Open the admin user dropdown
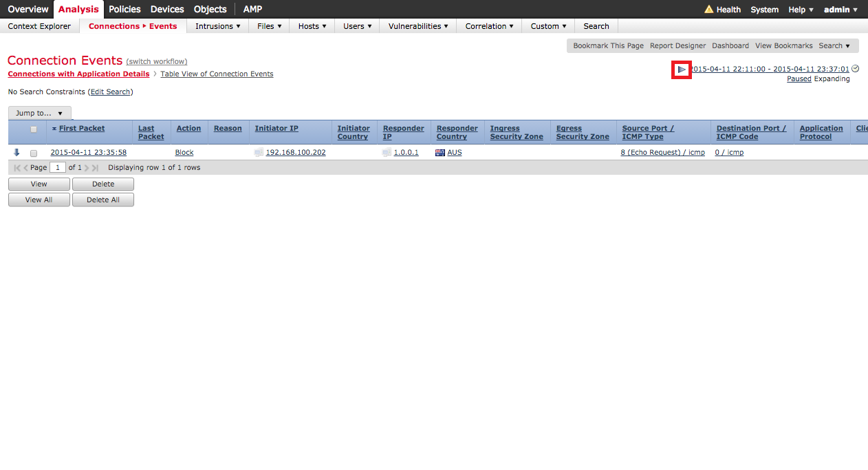The image size is (868, 470). (841, 10)
